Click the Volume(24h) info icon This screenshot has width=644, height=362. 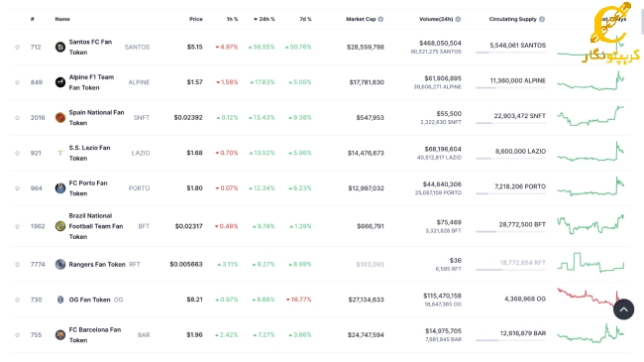pyautogui.click(x=458, y=19)
